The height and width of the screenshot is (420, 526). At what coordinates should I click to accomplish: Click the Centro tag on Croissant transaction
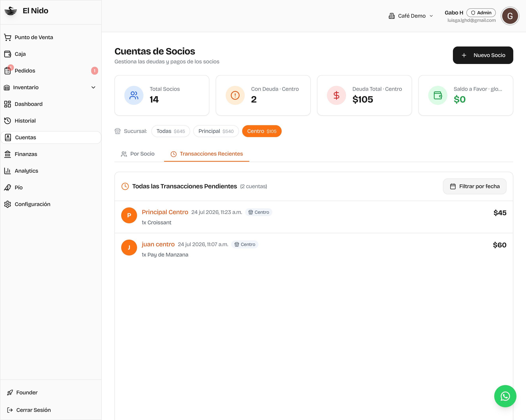(x=259, y=212)
